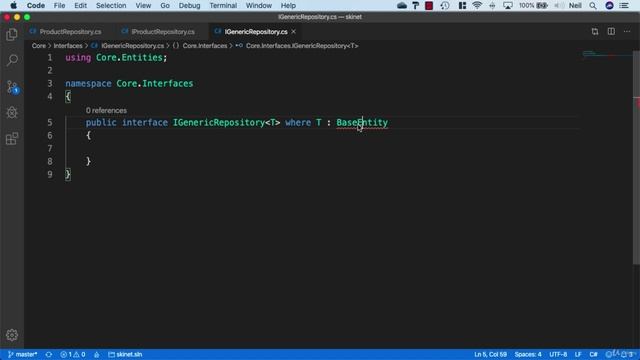Click the red recording icon in menu bar
640x360 pixels.
(x=429, y=5)
